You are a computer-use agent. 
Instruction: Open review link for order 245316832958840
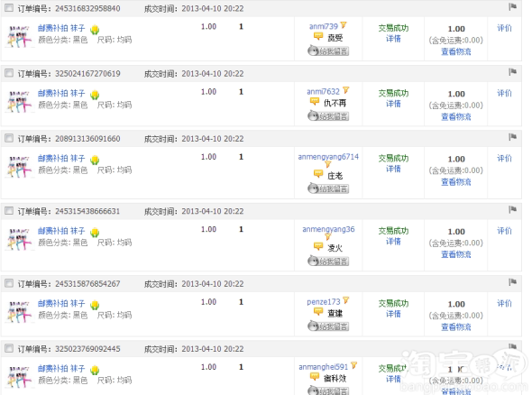tap(504, 28)
